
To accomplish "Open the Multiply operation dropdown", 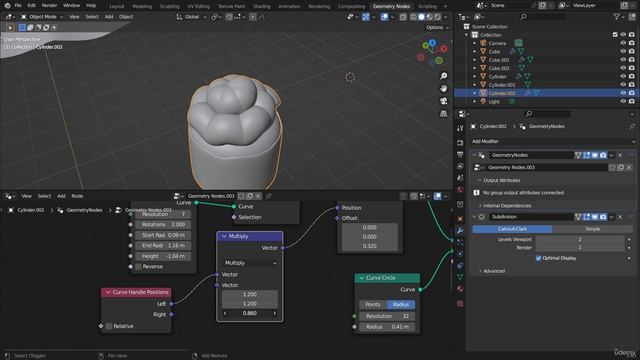I will pyautogui.click(x=250, y=263).
